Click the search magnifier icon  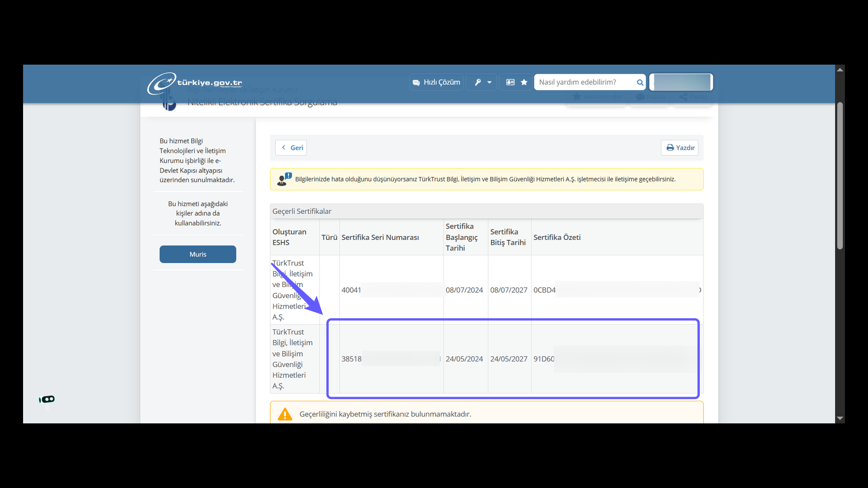click(640, 82)
